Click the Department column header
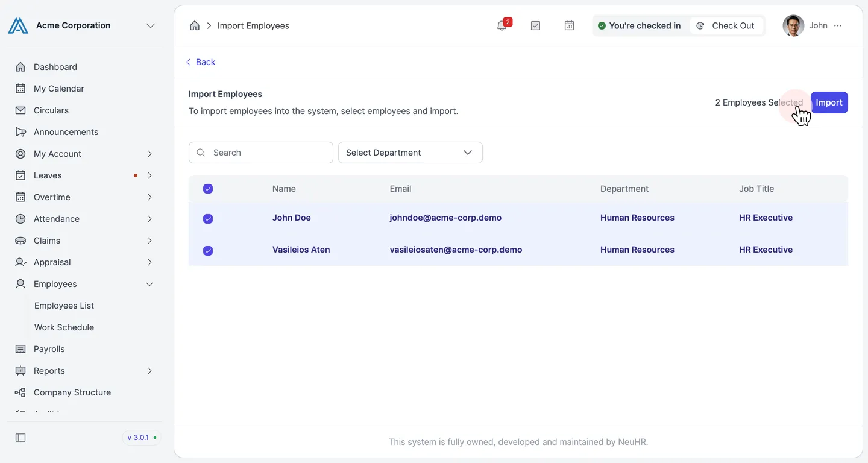The image size is (868, 463). pos(624,189)
